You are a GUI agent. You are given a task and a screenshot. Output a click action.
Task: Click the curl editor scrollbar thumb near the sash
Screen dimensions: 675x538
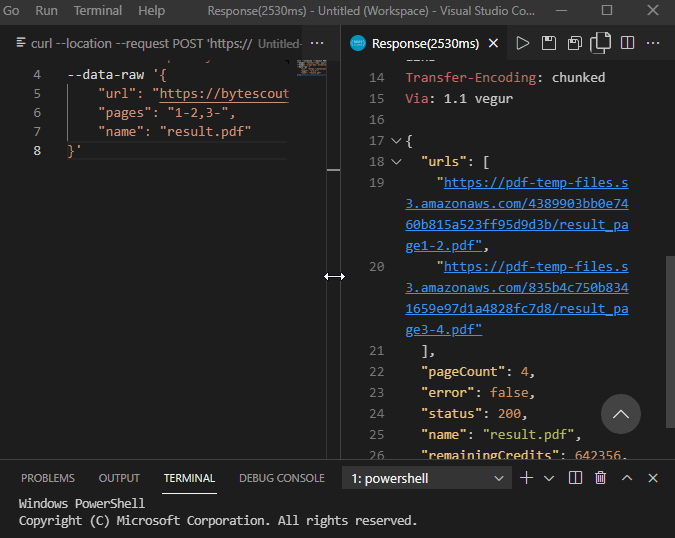pos(333,170)
